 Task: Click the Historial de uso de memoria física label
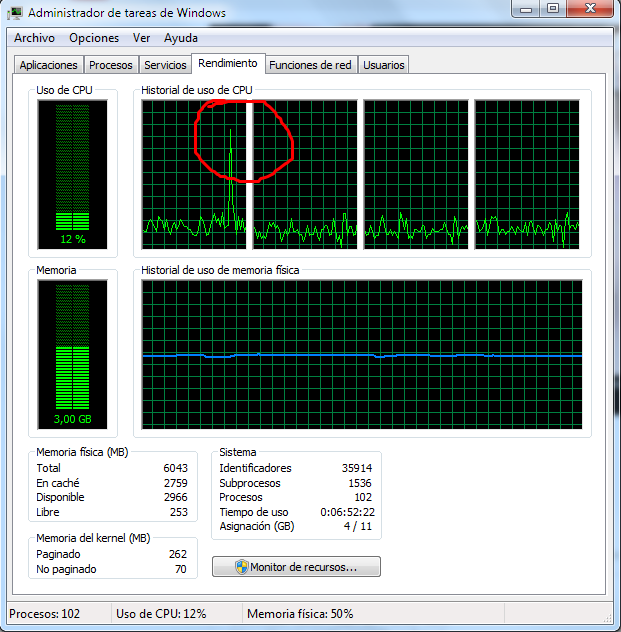pyautogui.click(x=220, y=270)
